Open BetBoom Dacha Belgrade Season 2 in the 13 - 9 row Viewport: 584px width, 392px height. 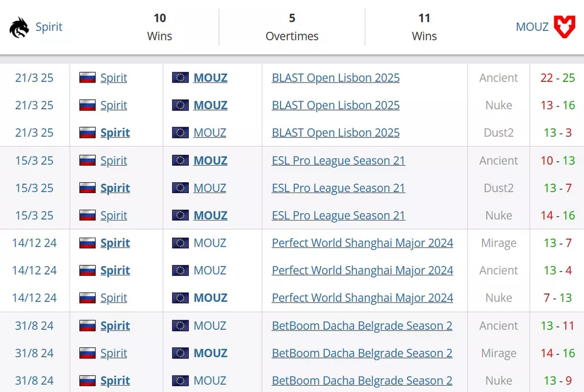[362, 381]
